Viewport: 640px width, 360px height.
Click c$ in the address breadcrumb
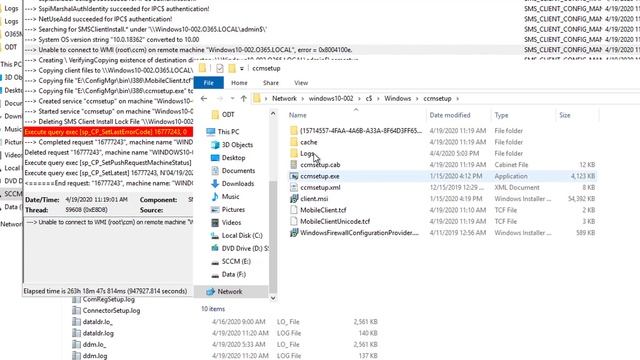(369, 98)
